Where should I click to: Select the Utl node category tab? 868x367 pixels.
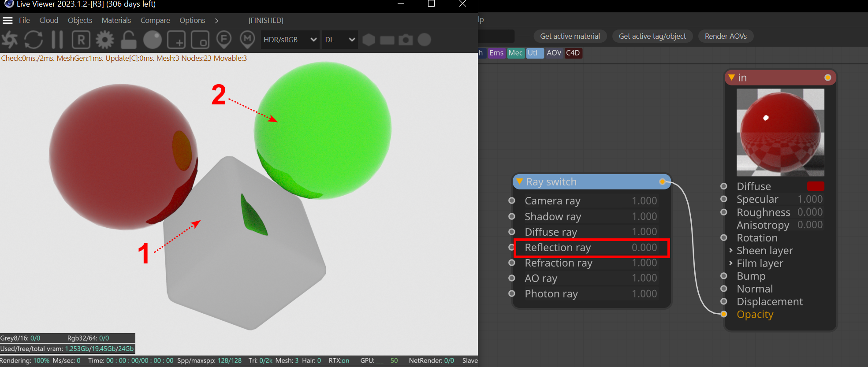tap(534, 53)
